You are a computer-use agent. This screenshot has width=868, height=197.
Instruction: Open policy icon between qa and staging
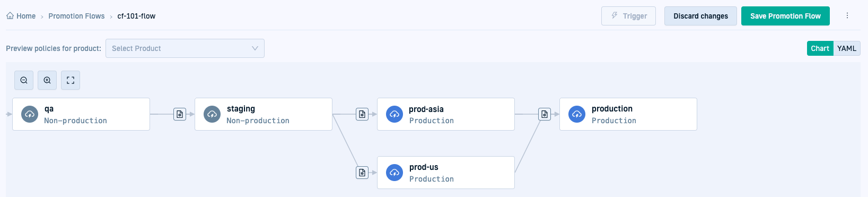click(180, 114)
